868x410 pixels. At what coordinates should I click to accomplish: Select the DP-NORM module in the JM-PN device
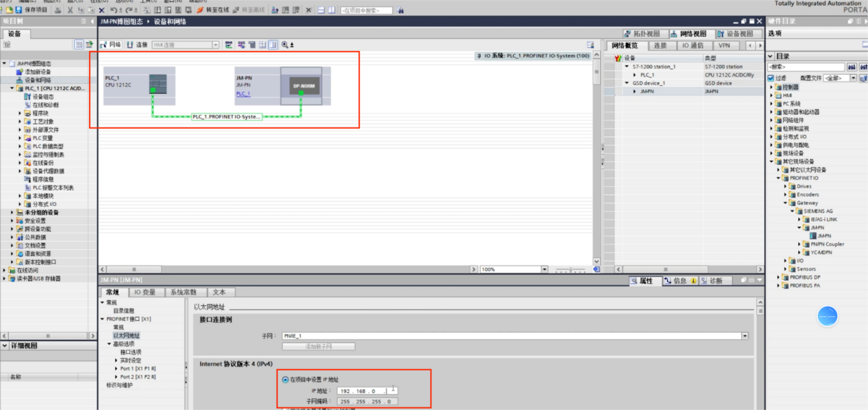[x=301, y=87]
